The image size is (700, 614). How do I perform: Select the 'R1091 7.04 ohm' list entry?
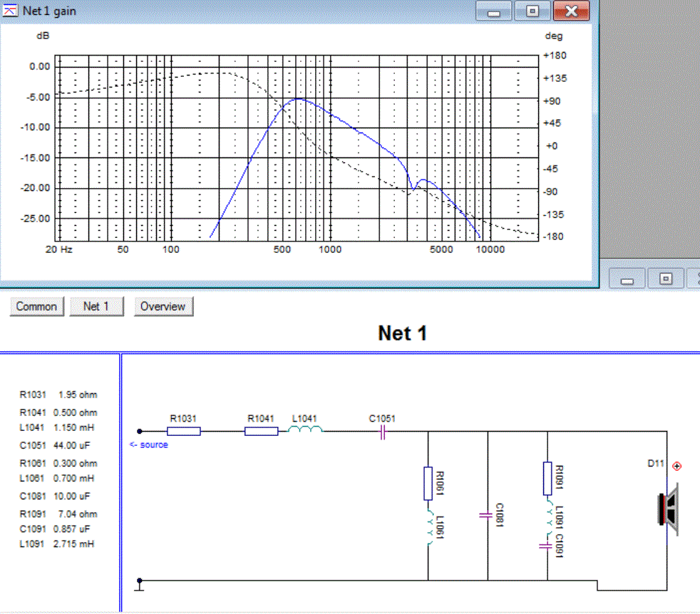58,514
